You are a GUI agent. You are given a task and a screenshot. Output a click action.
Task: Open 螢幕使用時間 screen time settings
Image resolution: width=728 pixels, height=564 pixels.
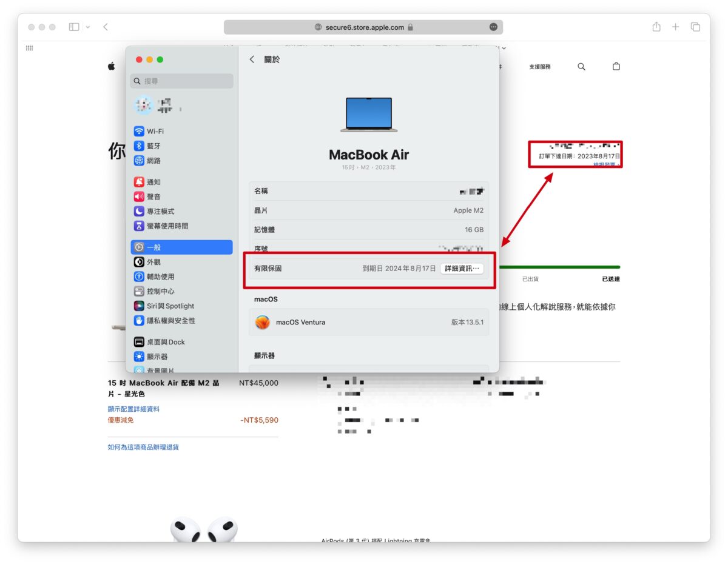[181, 226]
